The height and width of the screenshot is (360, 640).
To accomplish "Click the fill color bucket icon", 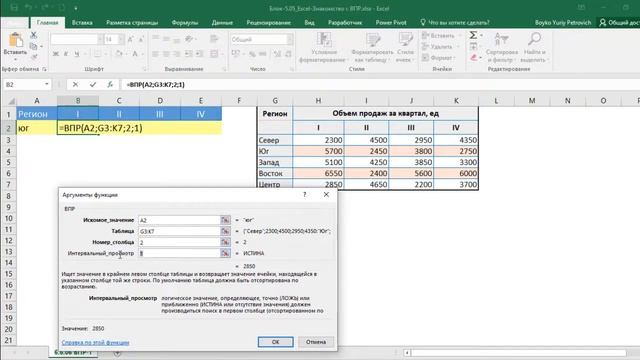I will 118,54.
